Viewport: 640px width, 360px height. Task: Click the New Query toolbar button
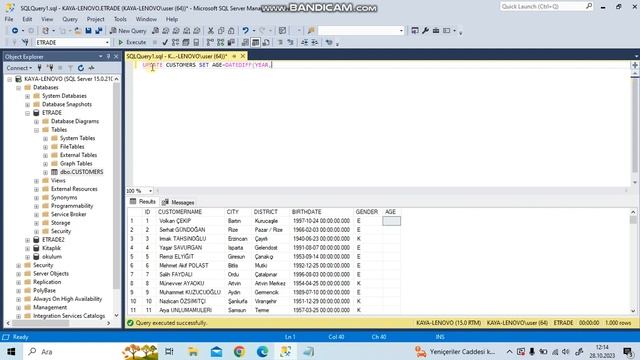point(128,31)
